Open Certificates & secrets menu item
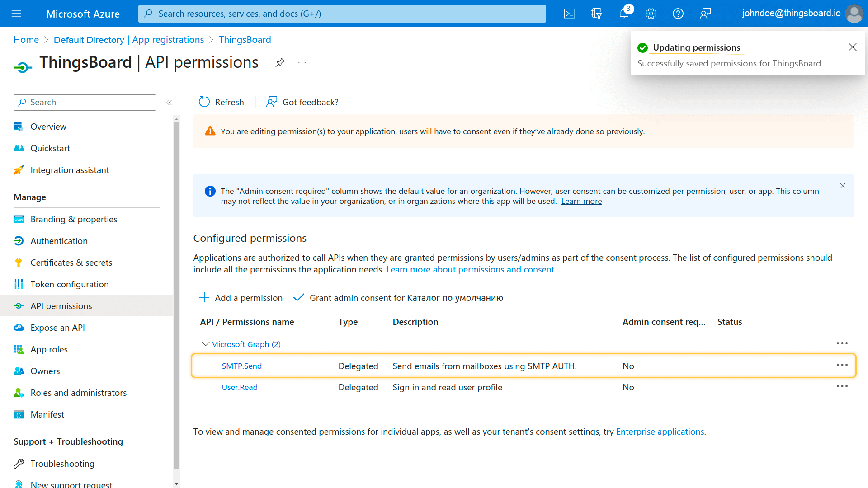The width and height of the screenshot is (868, 488). pyautogui.click(x=71, y=263)
